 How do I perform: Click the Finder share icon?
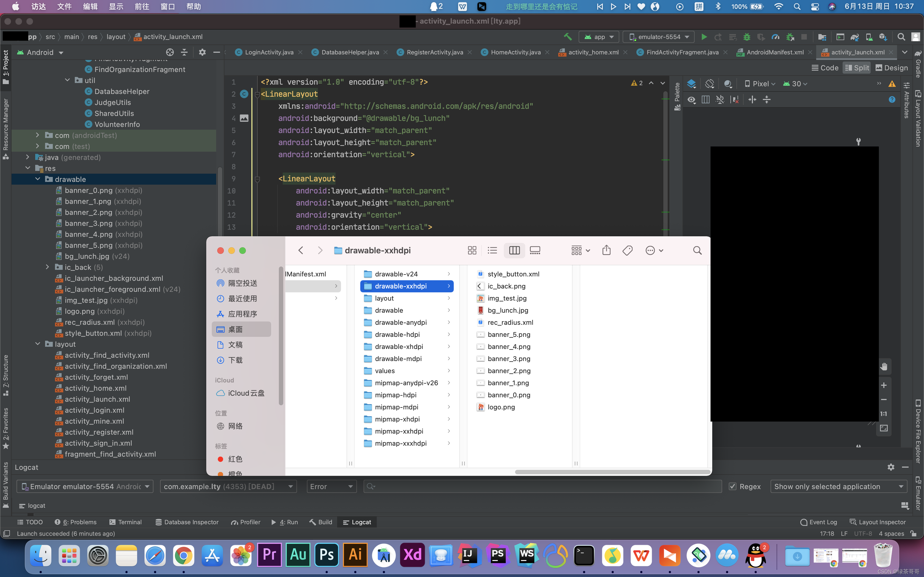(606, 250)
